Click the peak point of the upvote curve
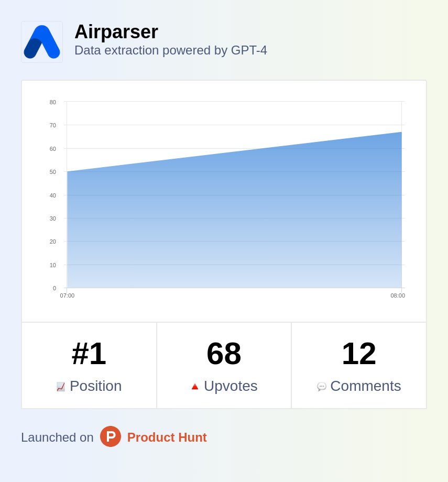 (x=401, y=133)
